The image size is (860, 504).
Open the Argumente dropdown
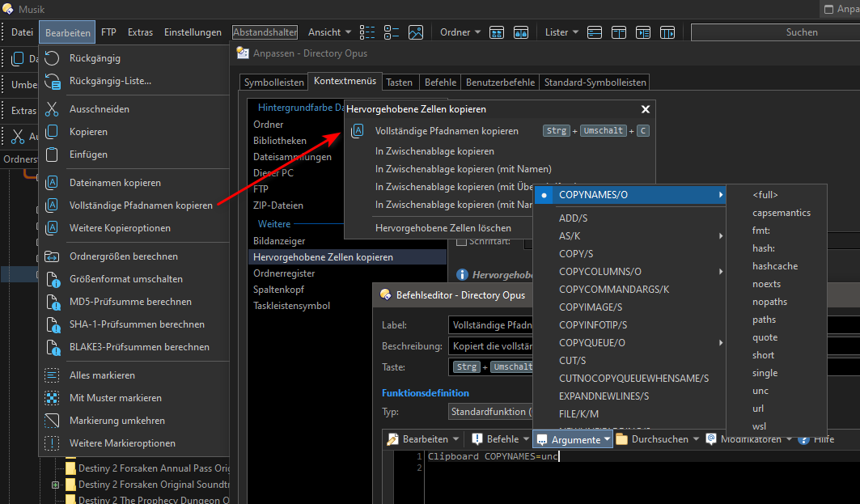coord(573,439)
